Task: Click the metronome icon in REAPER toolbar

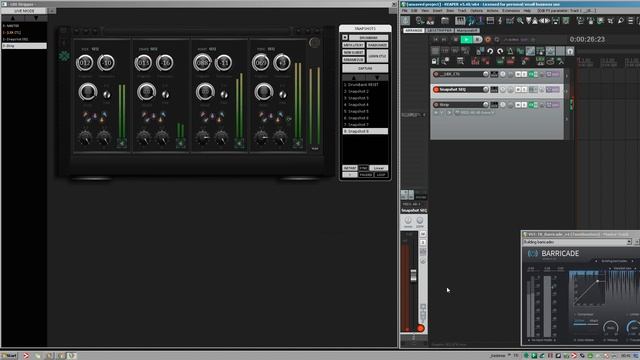Action: pyautogui.click(x=510, y=51)
